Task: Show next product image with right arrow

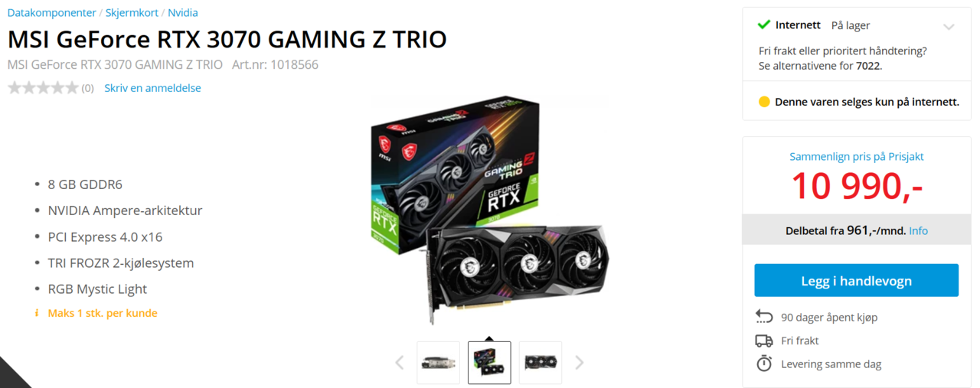Action: click(580, 363)
